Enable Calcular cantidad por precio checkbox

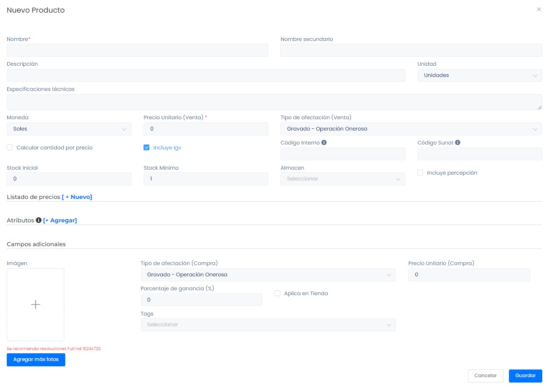click(10, 148)
